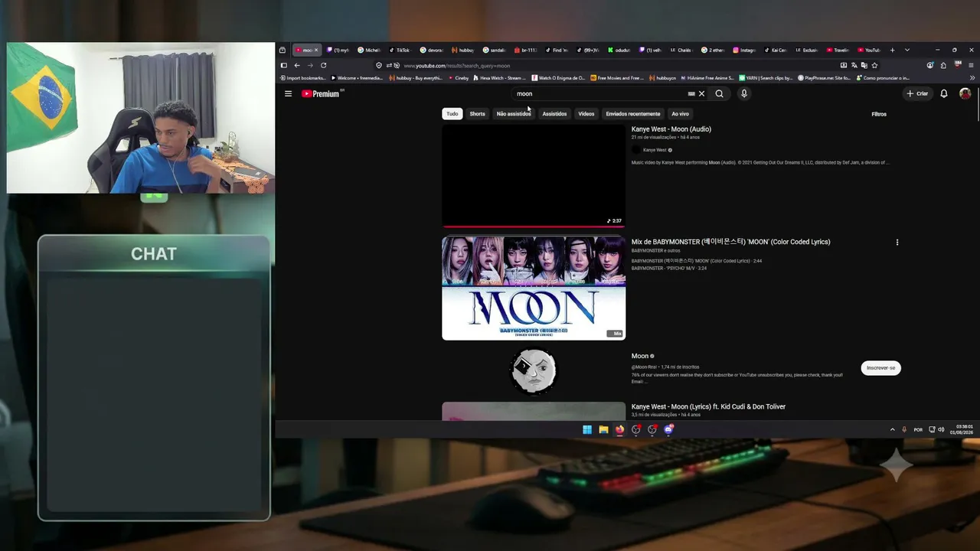This screenshot has width=980, height=551.
Task: Go forward with the browser forward arrow
Action: click(x=310, y=65)
